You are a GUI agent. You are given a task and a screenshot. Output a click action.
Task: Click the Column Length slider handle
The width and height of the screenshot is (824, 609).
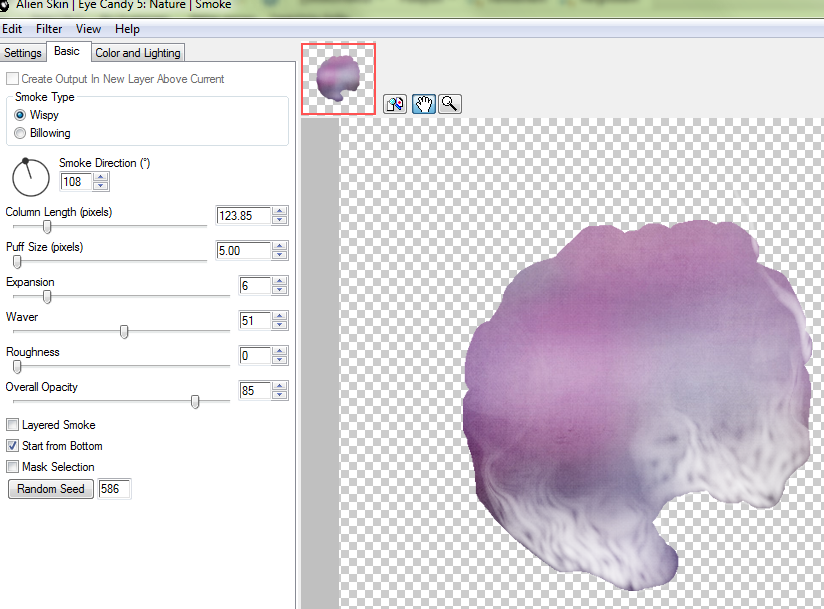pos(47,226)
